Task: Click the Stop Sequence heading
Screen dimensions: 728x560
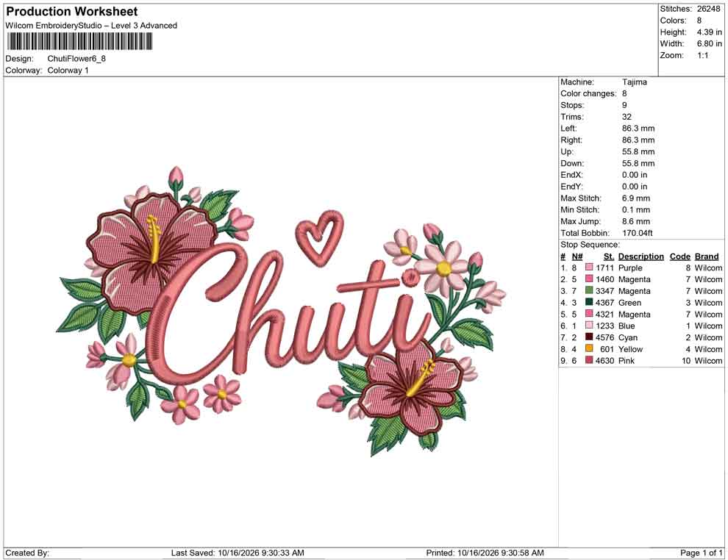Action: (x=590, y=245)
